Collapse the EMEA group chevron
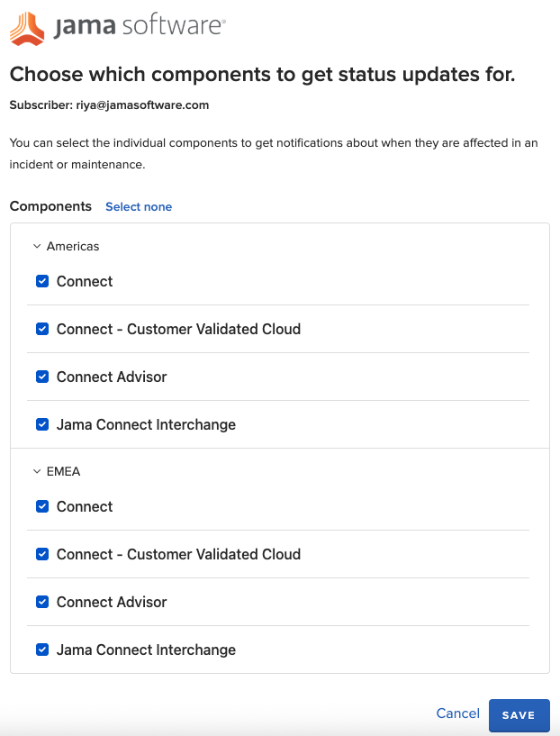Image resolution: width=560 pixels, height=736 pixels. [x=37, y=472]
